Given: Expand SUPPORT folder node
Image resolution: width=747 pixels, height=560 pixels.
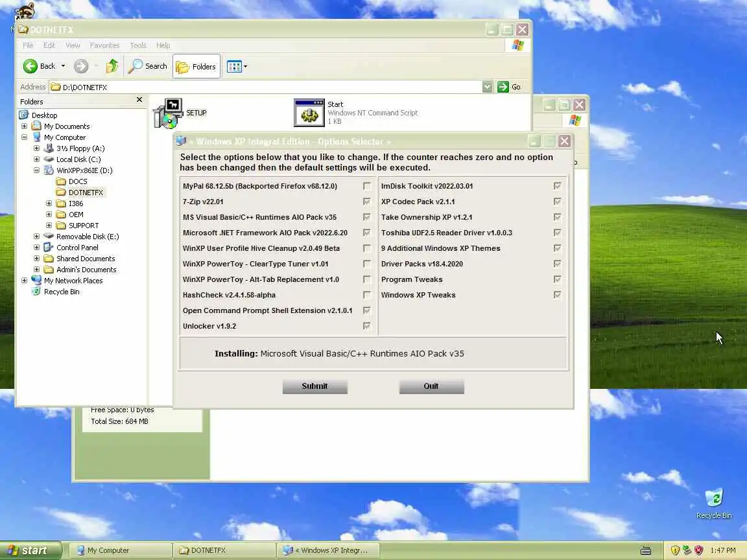Looking at the screenshot, I should tap(49, 226).
